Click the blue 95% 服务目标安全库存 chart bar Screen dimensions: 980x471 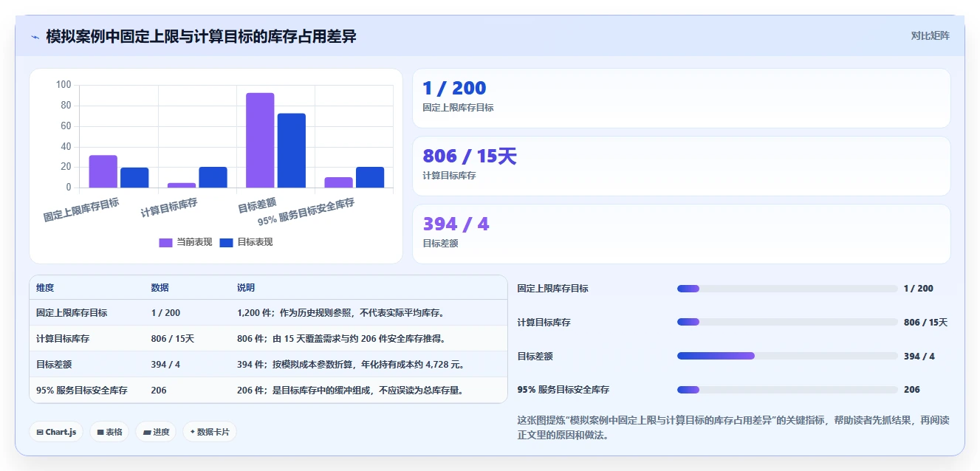(370, 177)
